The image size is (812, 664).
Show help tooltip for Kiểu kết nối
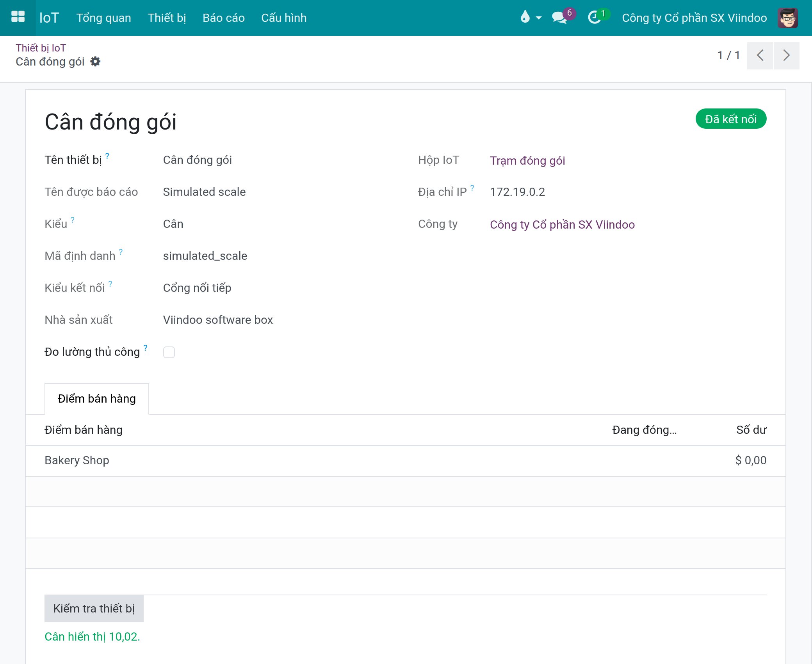click(110, 284)
